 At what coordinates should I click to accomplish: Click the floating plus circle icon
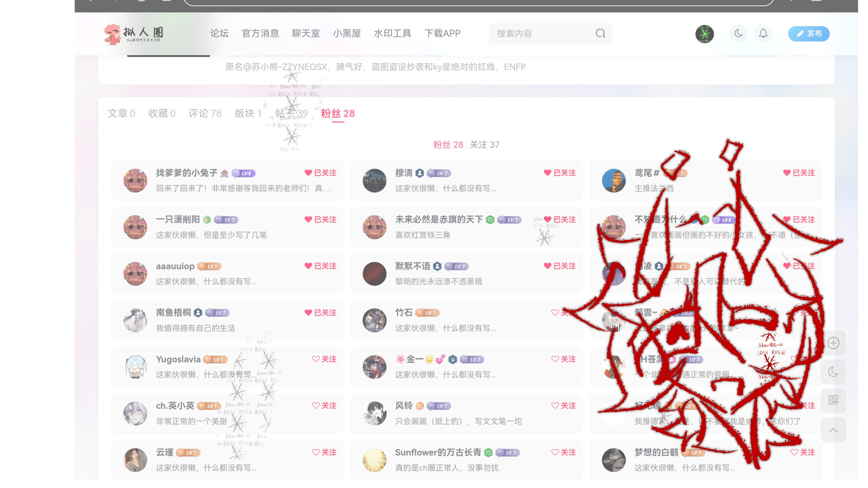tap(833, 343)
